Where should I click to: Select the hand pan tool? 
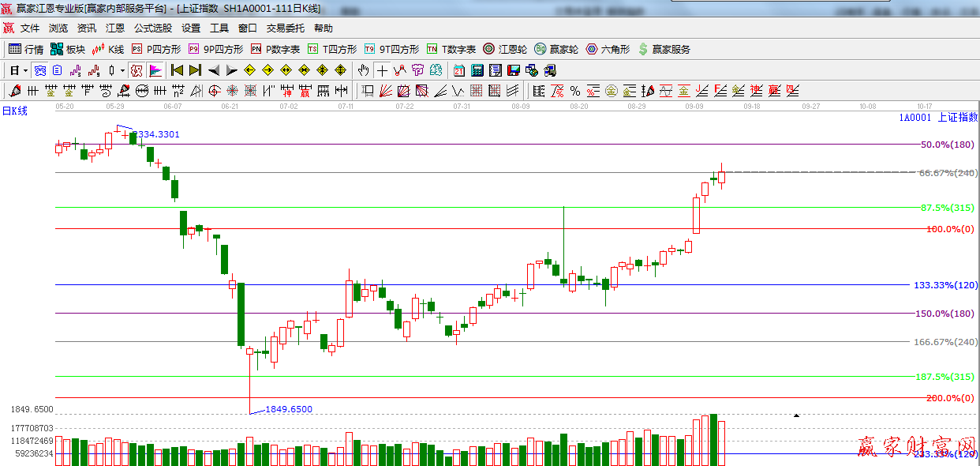pyautogui.click(x=363, y=70)
